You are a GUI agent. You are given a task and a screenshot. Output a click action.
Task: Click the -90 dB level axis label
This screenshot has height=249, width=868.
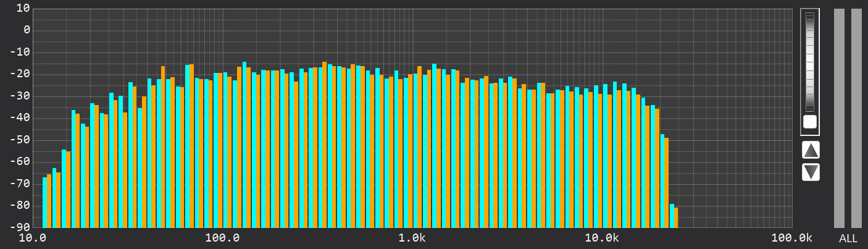(x=19, y=227)
